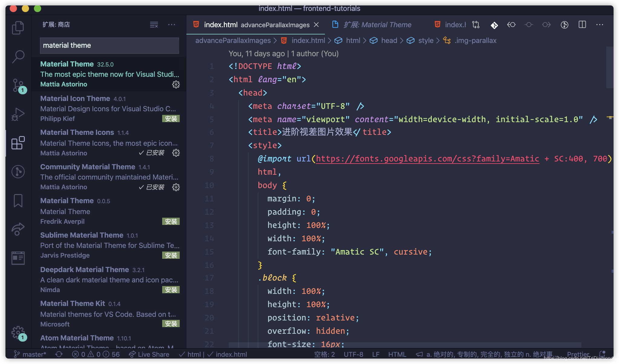Split the editor to the right
Screen dimensions: 619x364
[582, 25]
